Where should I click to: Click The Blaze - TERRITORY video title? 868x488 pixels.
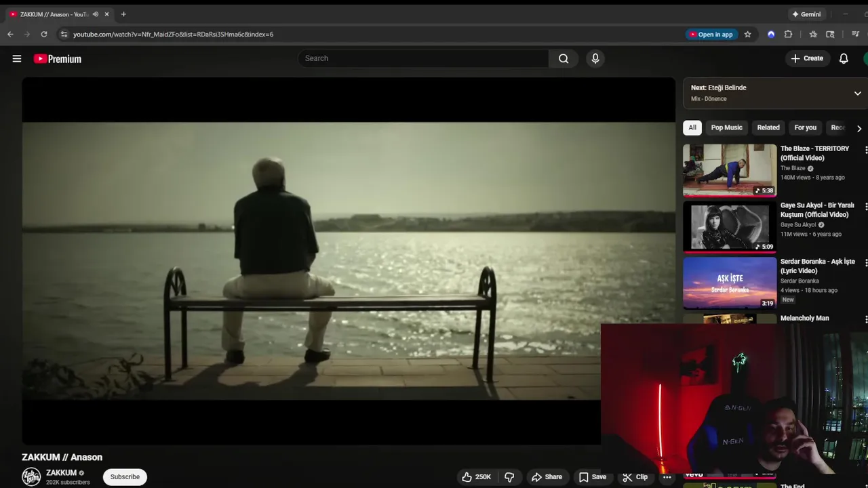[814, 153]
